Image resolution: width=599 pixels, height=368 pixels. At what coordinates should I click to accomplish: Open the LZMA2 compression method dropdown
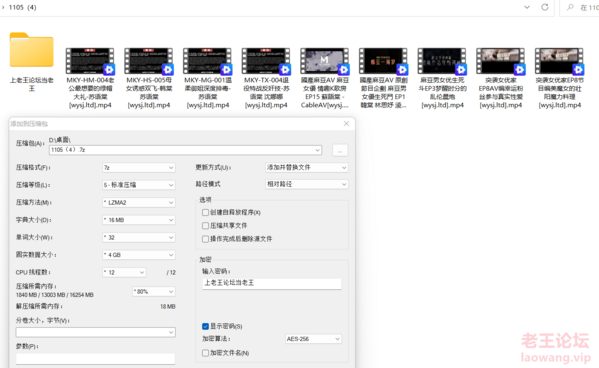click(139, 203)
